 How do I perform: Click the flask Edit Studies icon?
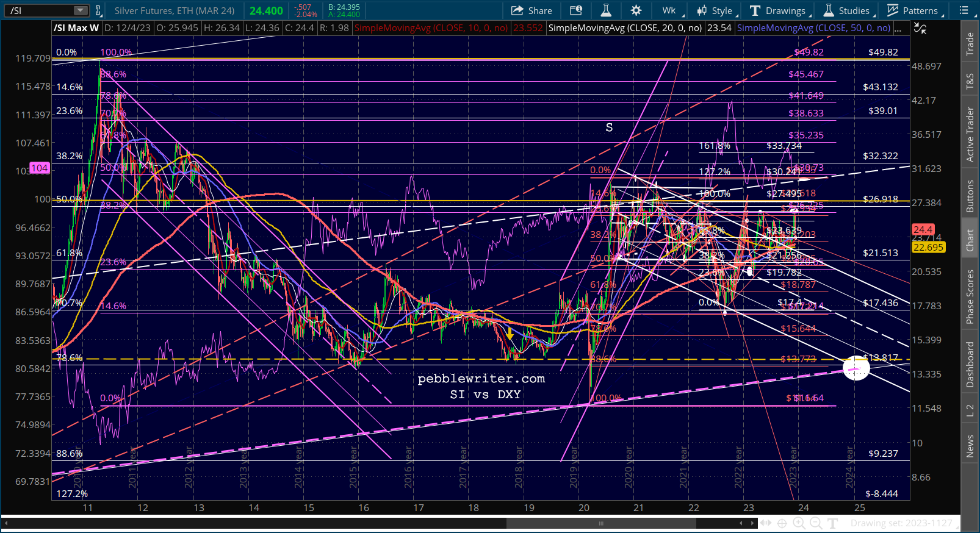606,10
